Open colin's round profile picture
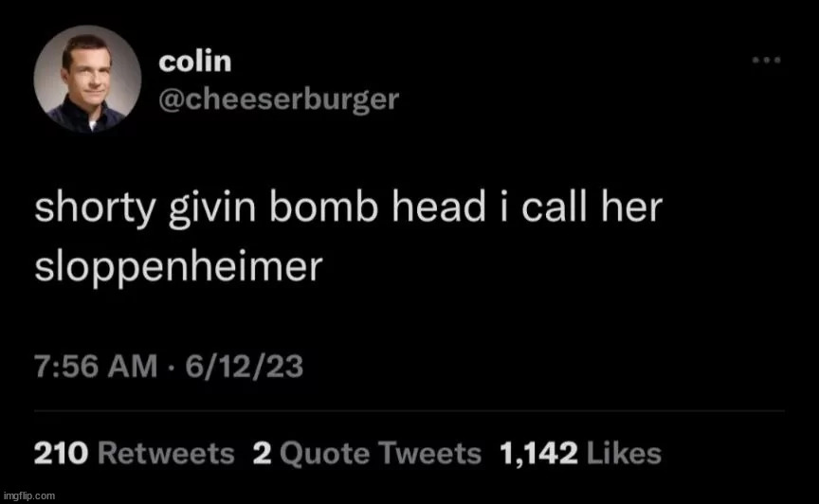This screenshot has height=504, width=819. tap(87, 79)
